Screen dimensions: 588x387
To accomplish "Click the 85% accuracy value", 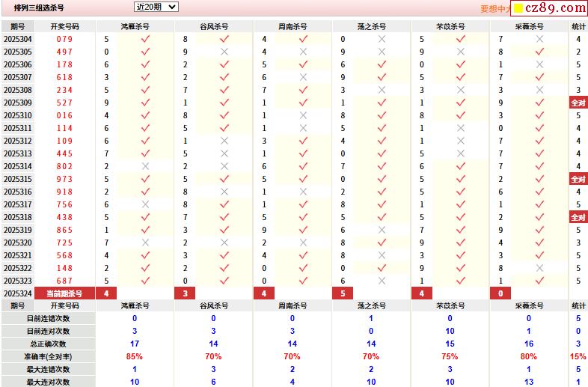I will (x=134, y=356).
